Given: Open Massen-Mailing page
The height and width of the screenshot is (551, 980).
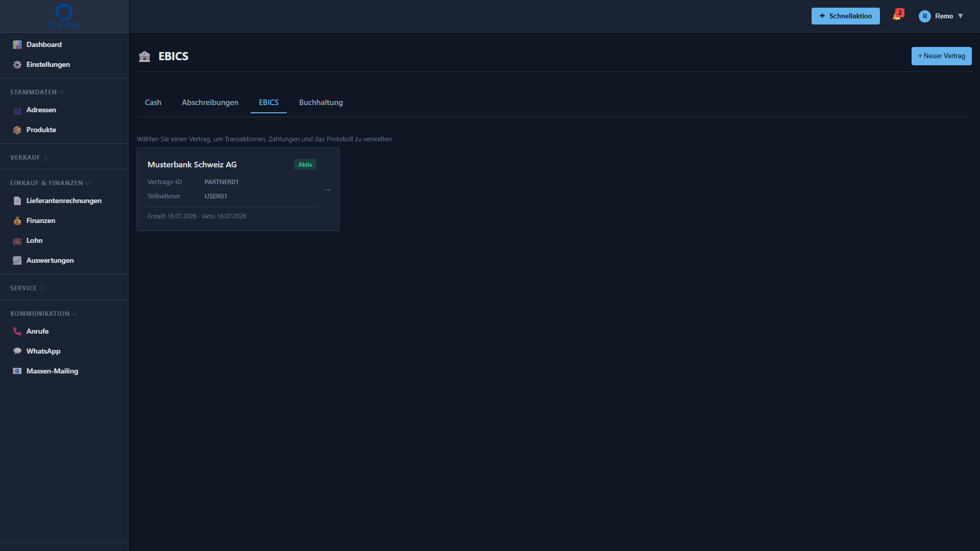Looking at the screenshot, I should (52, 371).
